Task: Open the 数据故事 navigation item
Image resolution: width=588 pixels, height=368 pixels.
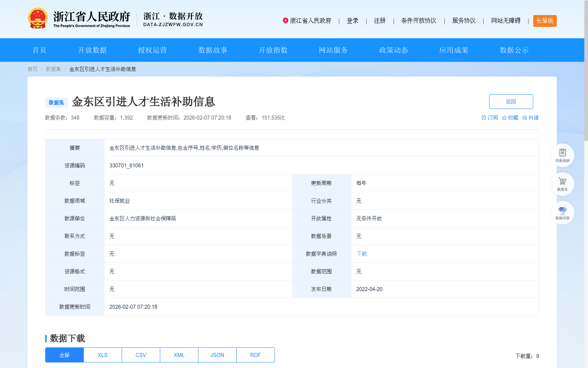Action: 213,50
